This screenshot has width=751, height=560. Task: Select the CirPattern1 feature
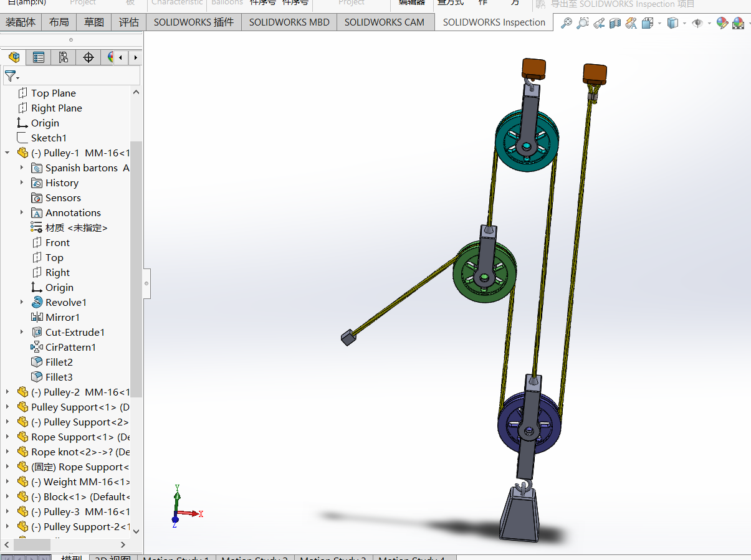(x=70, y=347)
